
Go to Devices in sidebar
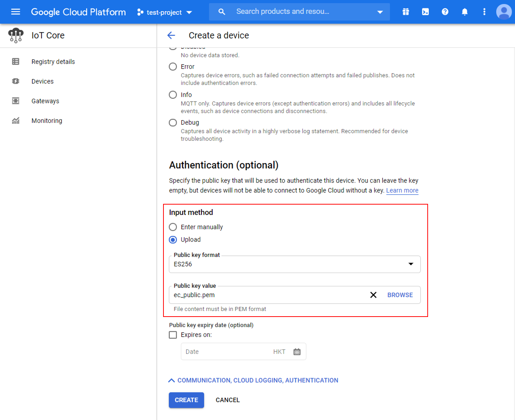43,81
